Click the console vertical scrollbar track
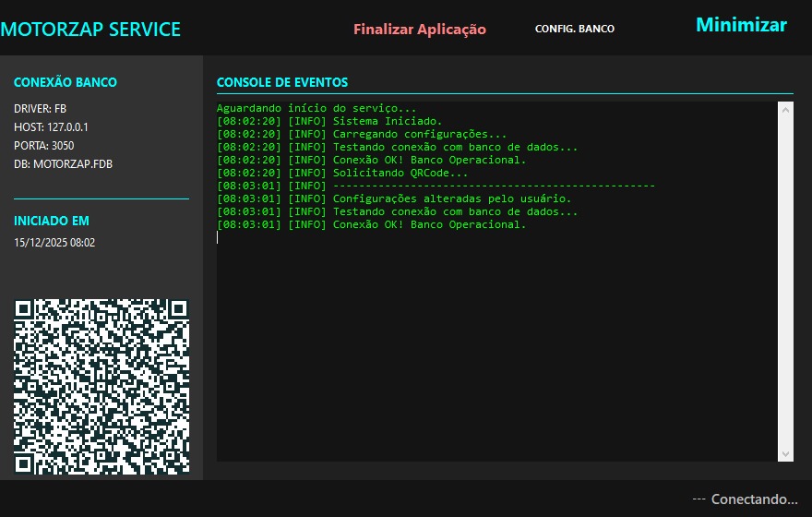The width and height of the screenshot is (812, 517). coord(785,277)
